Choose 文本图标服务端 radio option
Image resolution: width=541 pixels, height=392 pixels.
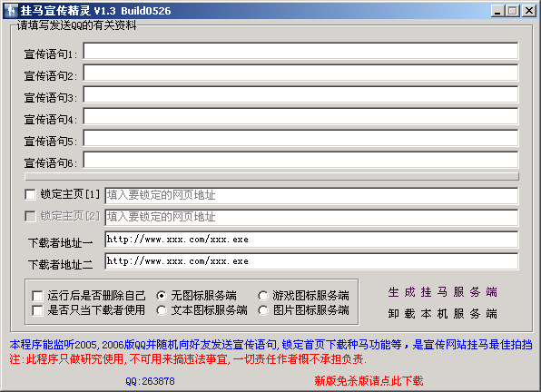[162, 310]
